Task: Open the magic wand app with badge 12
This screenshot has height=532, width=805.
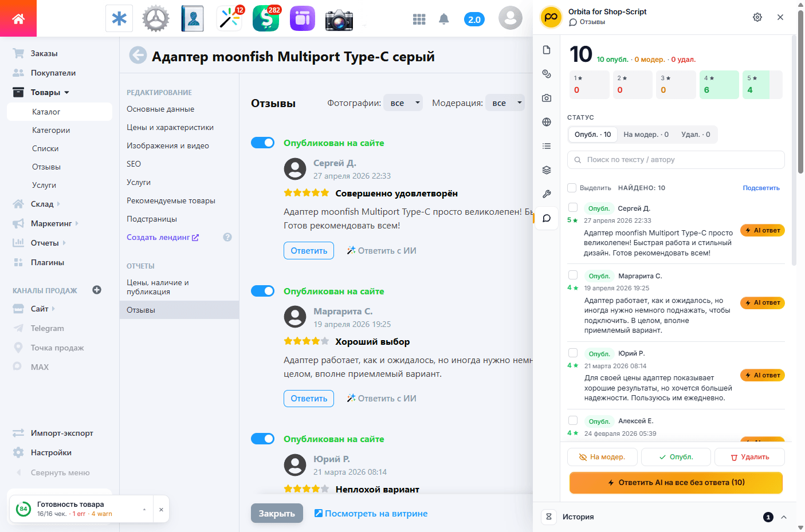Action: coord(229,18)
